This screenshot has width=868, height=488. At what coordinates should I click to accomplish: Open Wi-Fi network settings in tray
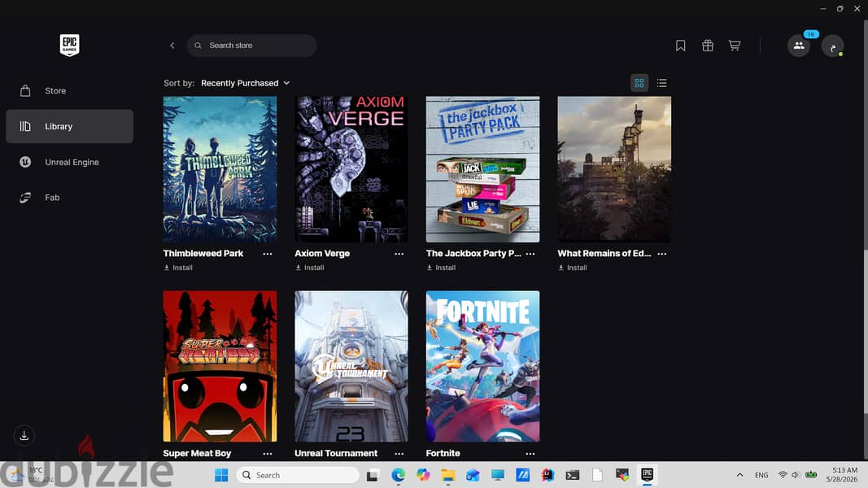(783, 475)
